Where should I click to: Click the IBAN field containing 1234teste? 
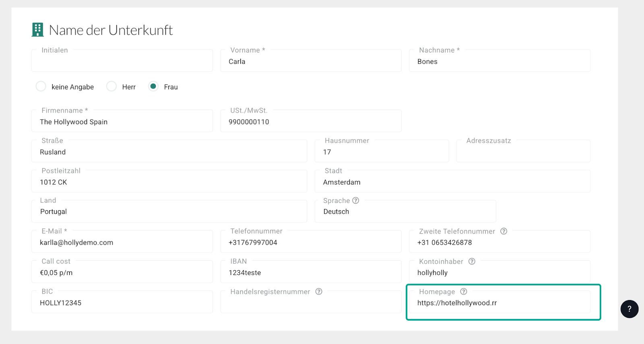(311, 271)
